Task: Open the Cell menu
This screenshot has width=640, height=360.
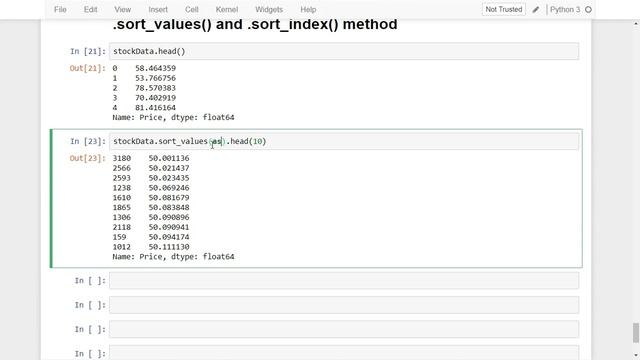Action: coord(191,9)
